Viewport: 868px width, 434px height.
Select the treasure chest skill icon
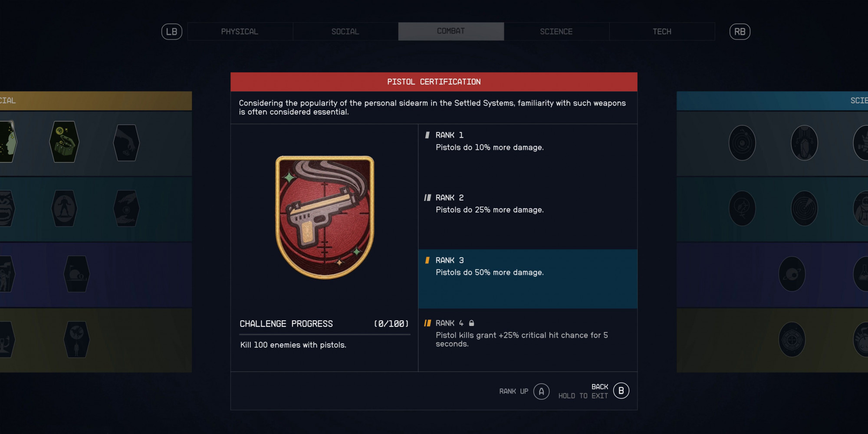pos(64,142)
